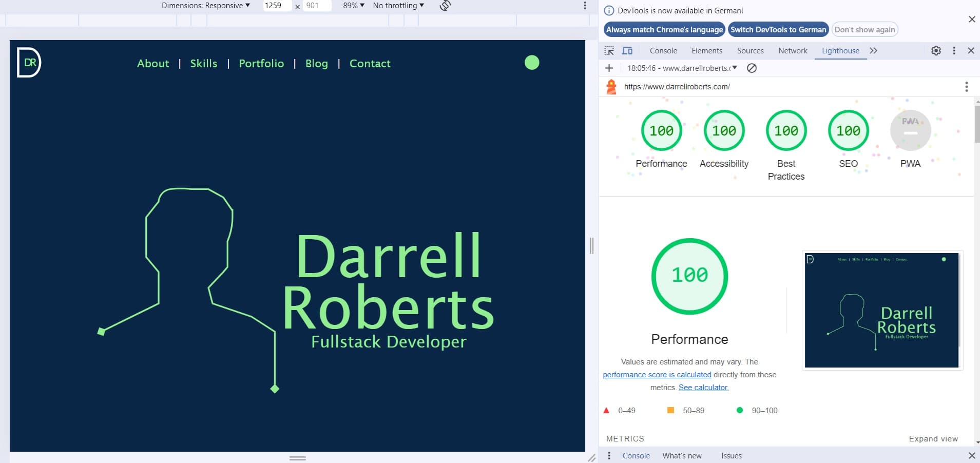This screenshot has width=980, height=463.
Task: Toggle the device toolbar icon
Action: tap(627, 51)
